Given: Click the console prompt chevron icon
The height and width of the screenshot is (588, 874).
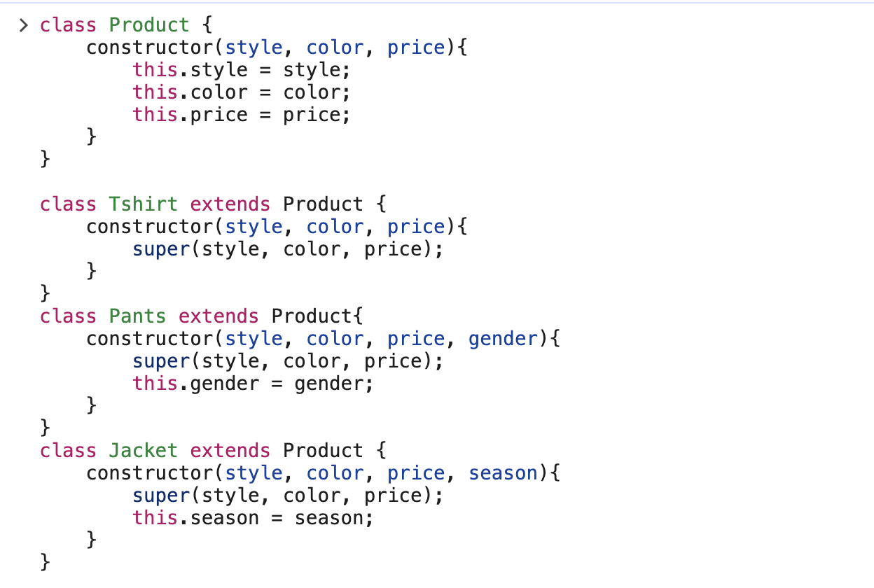Looking at the screenshot, I should click(x=24, y=26).
